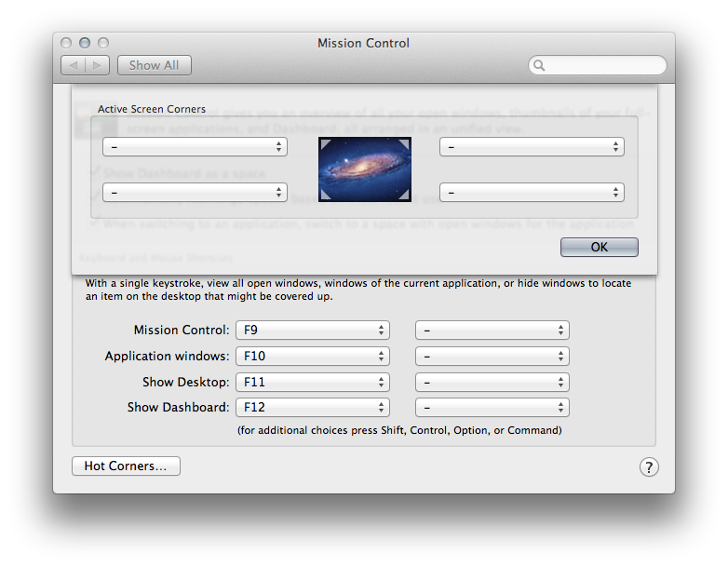Image resolution: width=728 pixels, height=567 pixels.
Task: Focus the System Preferences search field
Action: (x=598, y=65)
